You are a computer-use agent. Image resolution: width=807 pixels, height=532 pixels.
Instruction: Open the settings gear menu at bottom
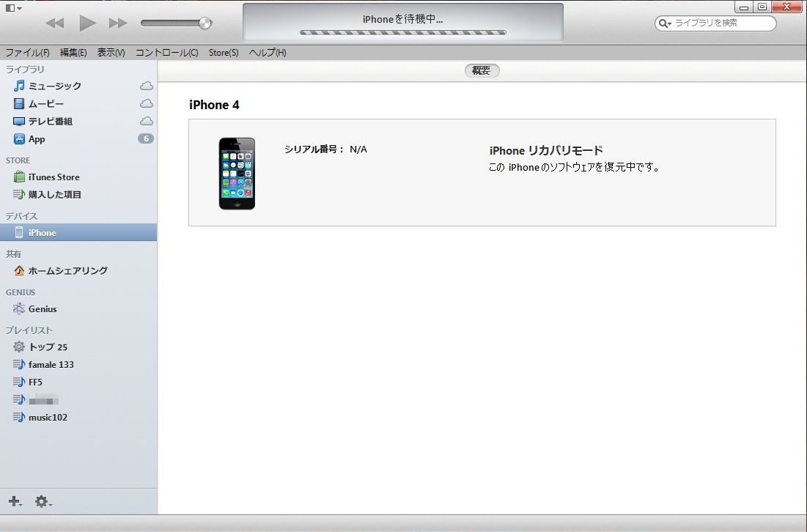pos(43,501)
